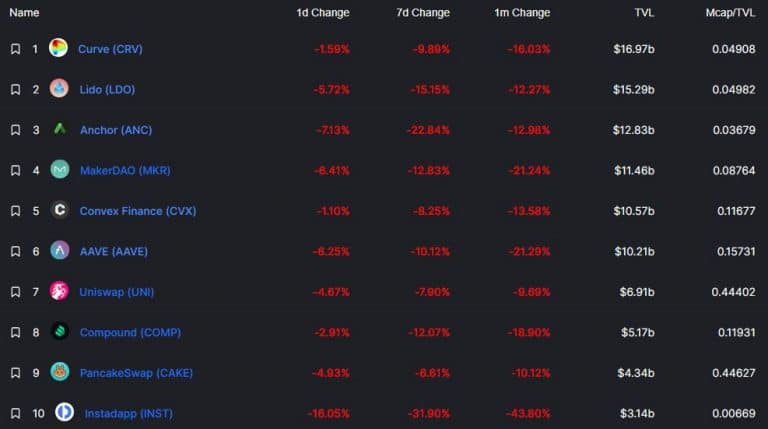768x429 pixels.
Task: Sort table by 1d Change column
Action: coord(323,13)
